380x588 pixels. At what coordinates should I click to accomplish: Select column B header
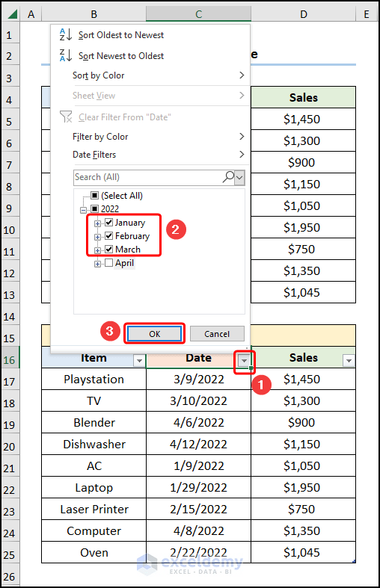(x=94, y=14)
